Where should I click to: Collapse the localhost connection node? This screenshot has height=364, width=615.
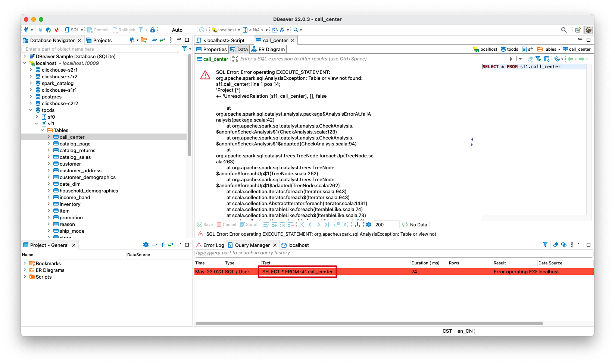pyautogui.click(x=25, y=63)
